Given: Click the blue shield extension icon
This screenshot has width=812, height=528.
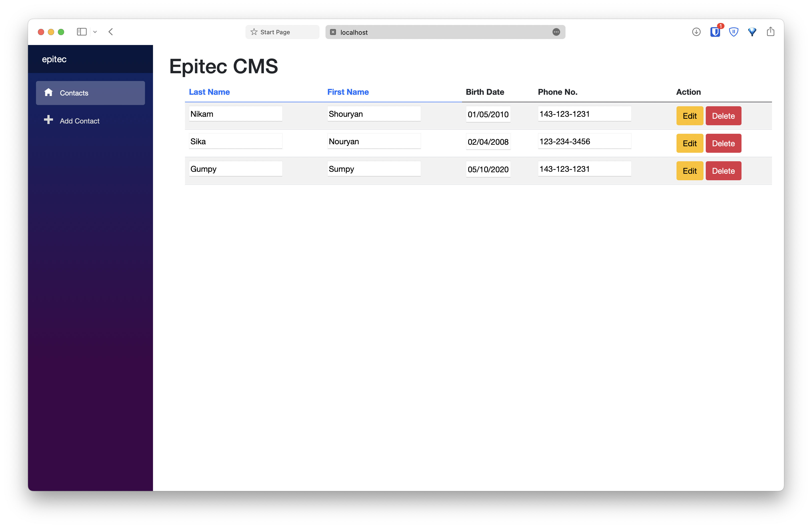Looking at the screenshot, I should (733, 32).
